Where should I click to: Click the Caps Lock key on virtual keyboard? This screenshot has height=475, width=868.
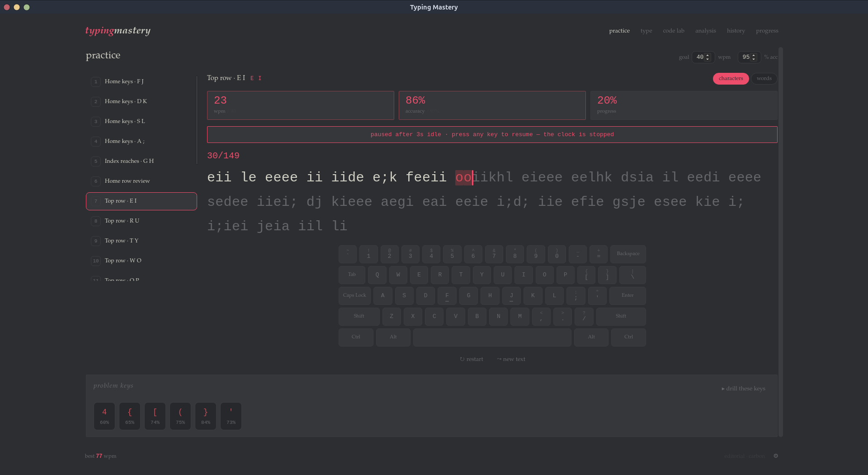pos(354,296)
